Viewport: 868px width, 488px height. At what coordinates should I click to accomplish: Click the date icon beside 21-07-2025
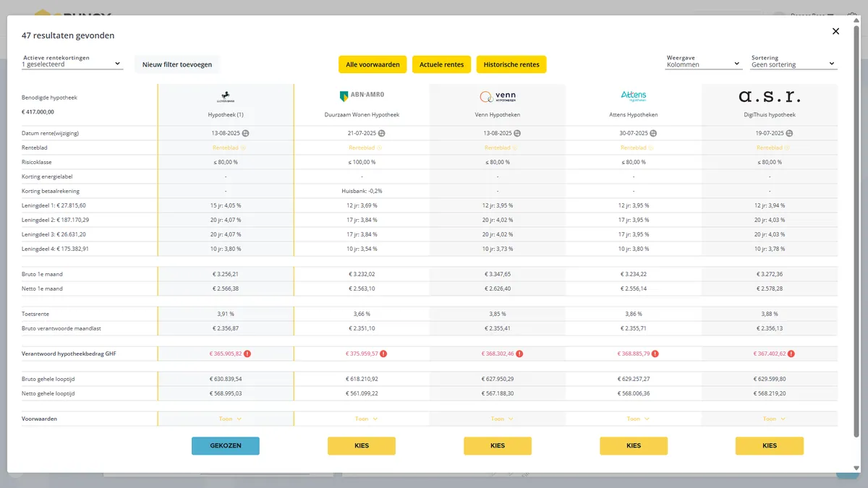[381, 133]
